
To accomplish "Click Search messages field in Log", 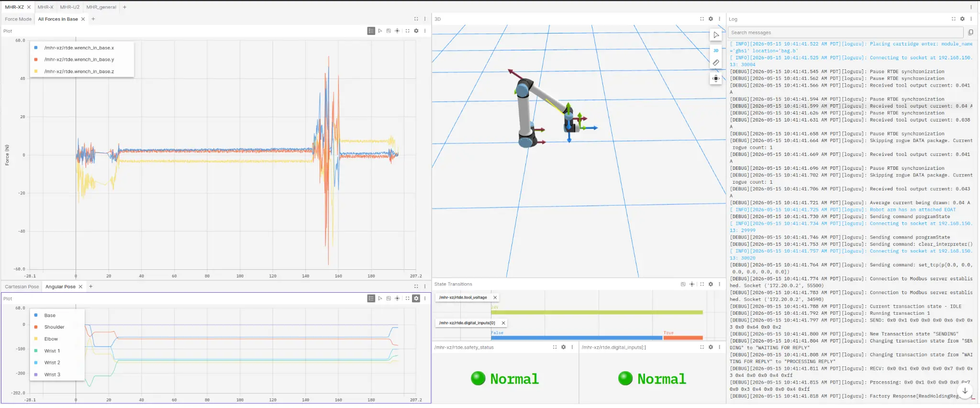I will coord(846,33).
